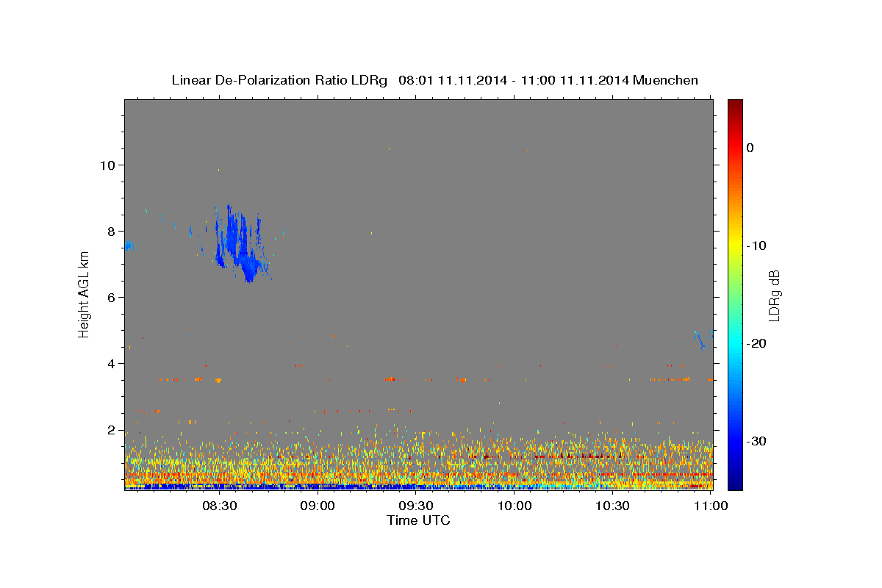Click the height tick label 6
This screenshot has height=588, width=882.
tap(112, 297)
